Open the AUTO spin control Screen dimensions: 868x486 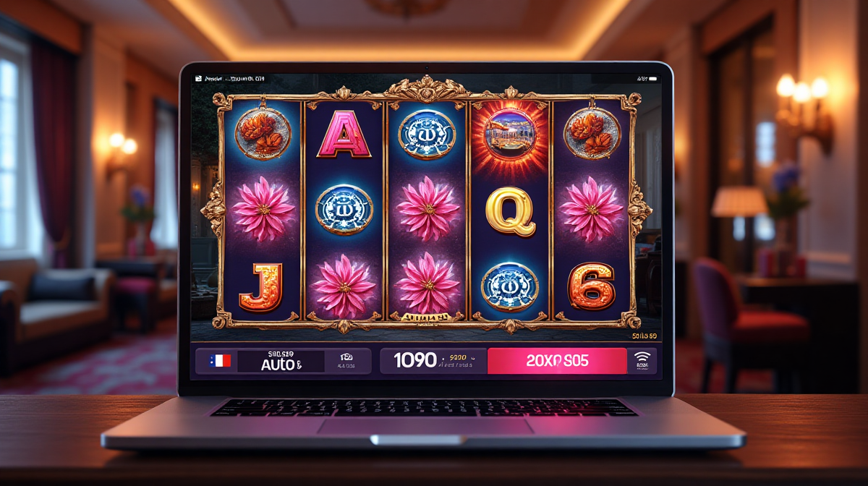click(x=281, y=361)
